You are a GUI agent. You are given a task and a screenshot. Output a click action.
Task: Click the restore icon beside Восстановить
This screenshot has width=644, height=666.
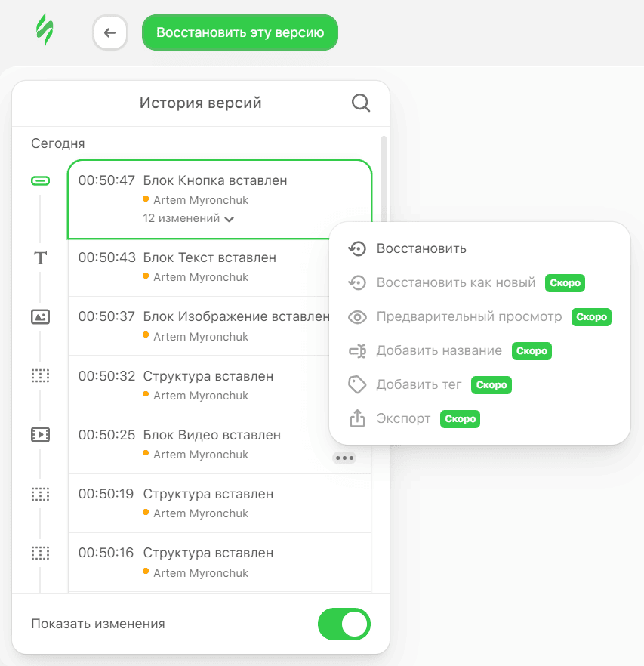click(x=357, y=248)
